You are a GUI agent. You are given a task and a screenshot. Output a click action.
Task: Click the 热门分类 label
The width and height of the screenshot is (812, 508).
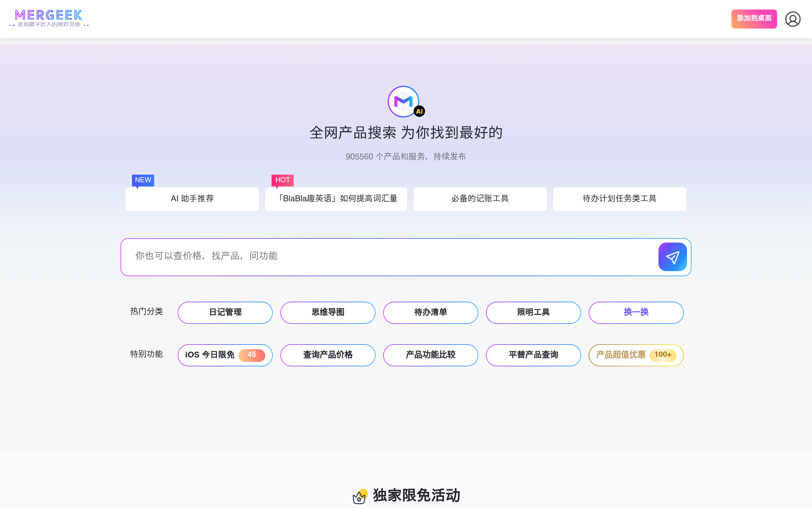click(x=146, y=311)
